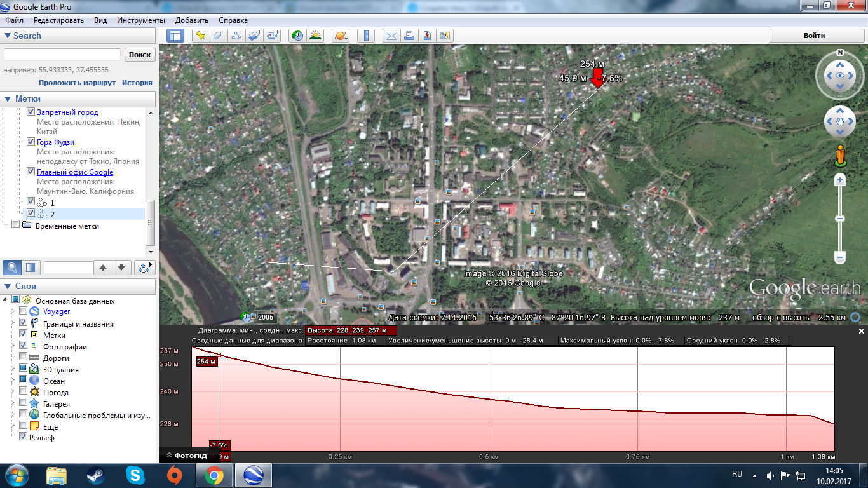Enable Временные метки folder checkbox
The image size is (868, 488).
coord(15,224)
